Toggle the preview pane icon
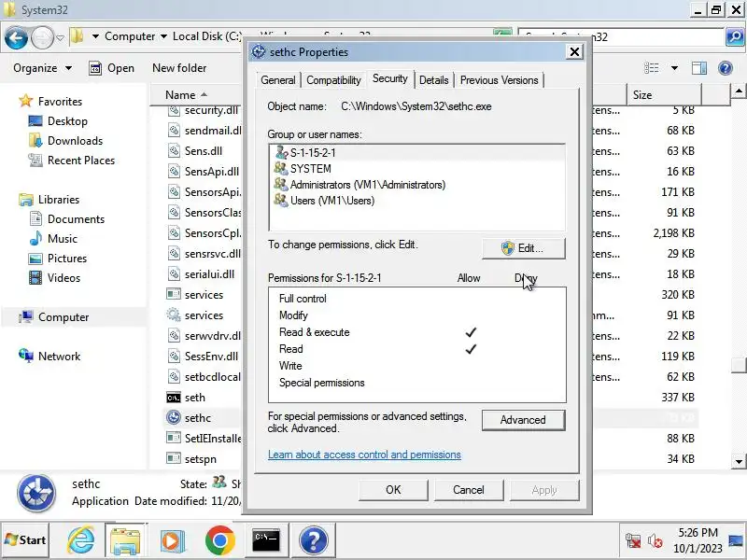Viewport: 747px width, 560px height. pyautogui.click(x=699, y=68)
